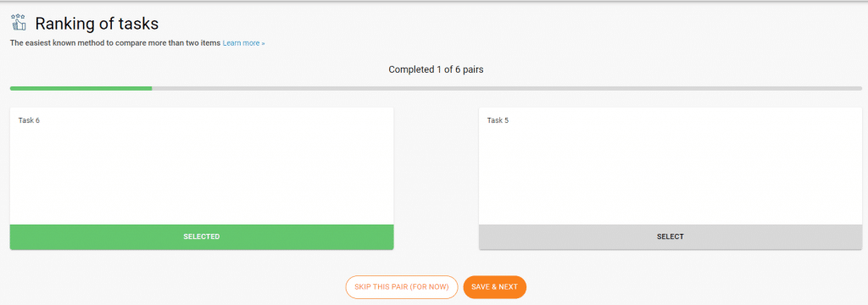Screen dimensions: 868x305
Task: Click the white body of Task 6 card
Action: (x=202, y=172)
